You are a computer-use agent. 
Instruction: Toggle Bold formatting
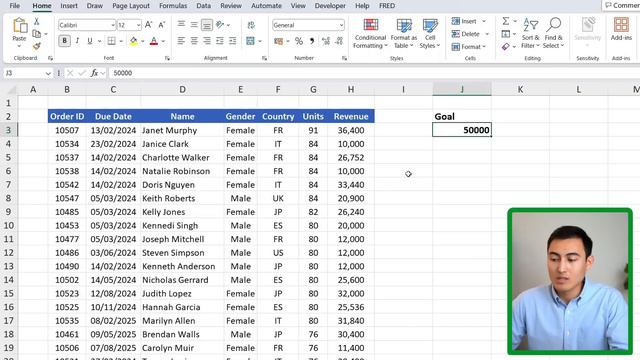click(x=64, y=41)
